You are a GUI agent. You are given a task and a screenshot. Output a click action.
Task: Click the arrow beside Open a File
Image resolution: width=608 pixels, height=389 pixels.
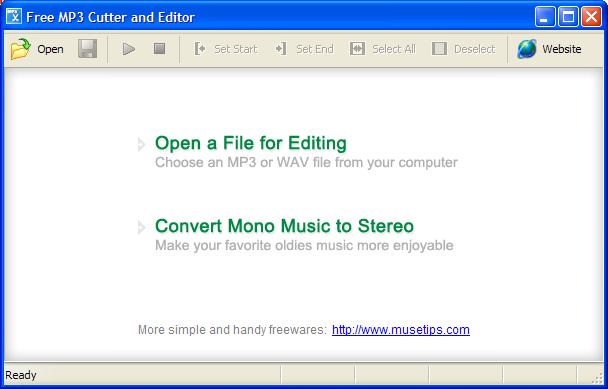pyautogui.click(x=142, y=144)
